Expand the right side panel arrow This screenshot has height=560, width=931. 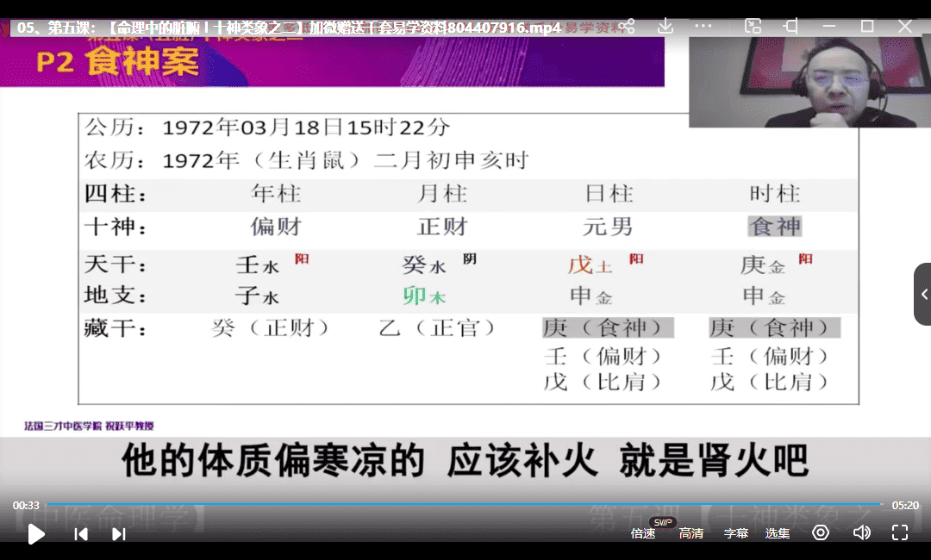pos(923,294)
